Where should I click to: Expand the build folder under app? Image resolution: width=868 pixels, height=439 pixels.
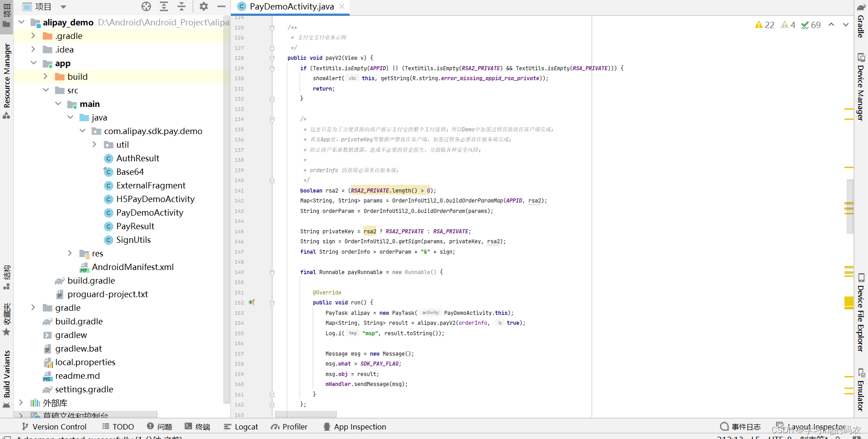point(45,76)
